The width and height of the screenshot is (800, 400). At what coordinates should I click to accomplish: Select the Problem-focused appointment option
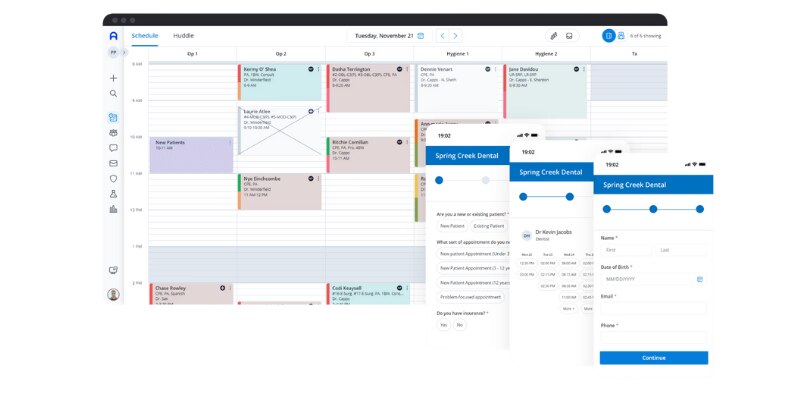click(x=470, y=297)
